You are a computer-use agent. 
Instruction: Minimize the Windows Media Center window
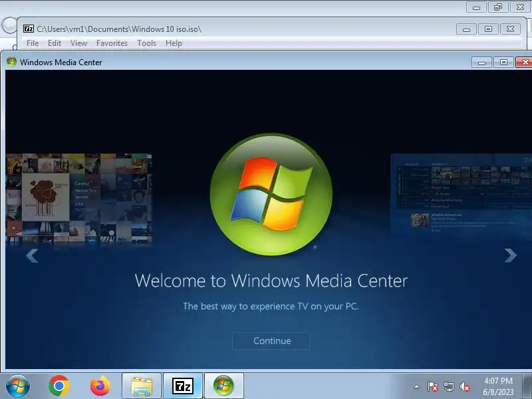pos(481,63)
